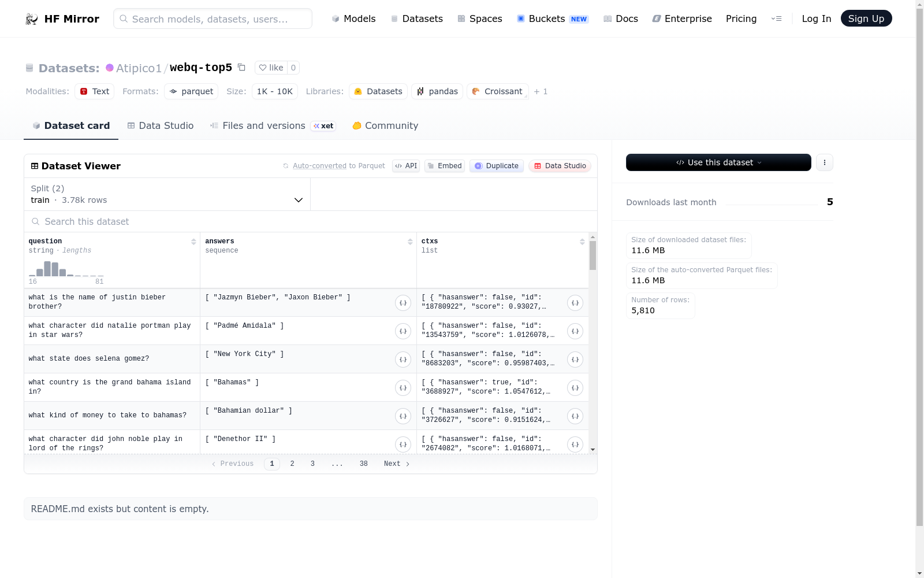Screen dimensions: 924x578
Task: Like the dataset
Action: point(271,68)
